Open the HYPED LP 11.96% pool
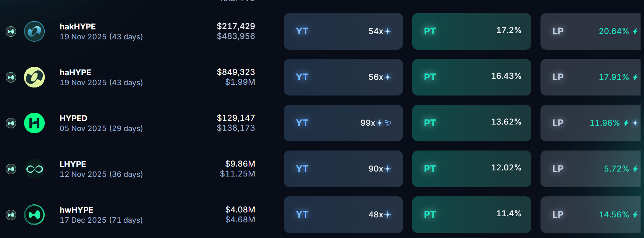The image size is (644, 238). coord(591,123)
